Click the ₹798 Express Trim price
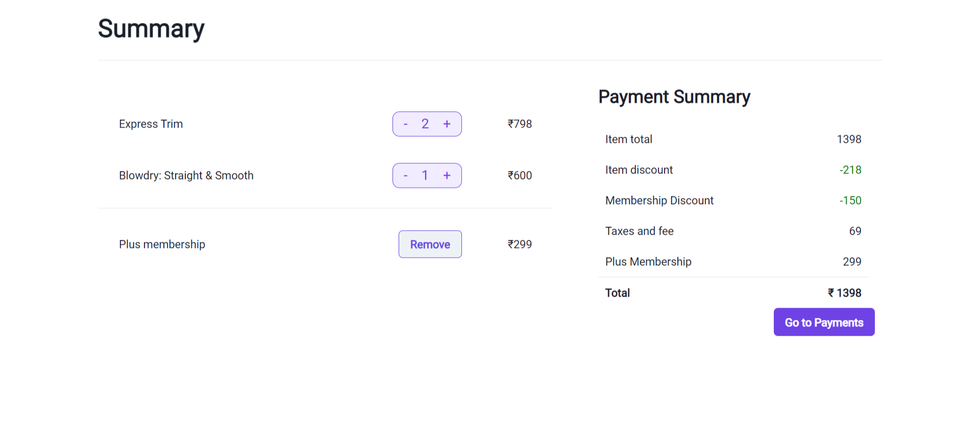Image resolution: width=980 pixels, height=424 pixels. point(520,124)
